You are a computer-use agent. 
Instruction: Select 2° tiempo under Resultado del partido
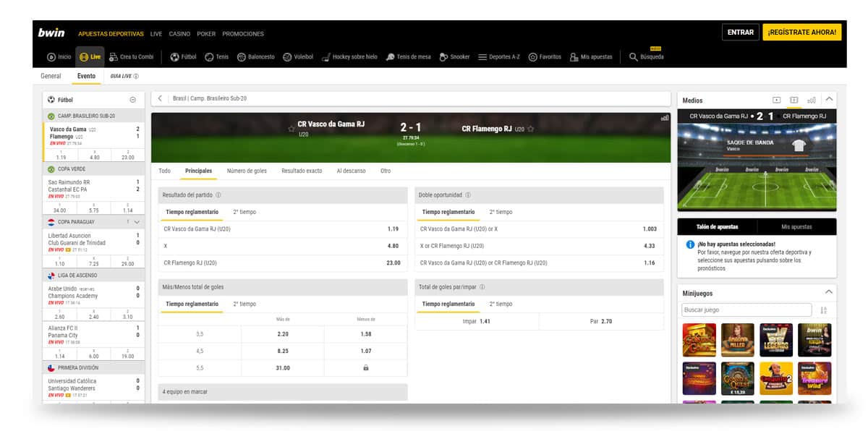244,212
